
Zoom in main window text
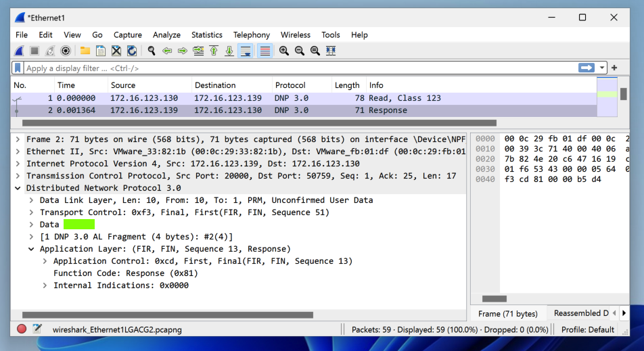click(284, 51)
